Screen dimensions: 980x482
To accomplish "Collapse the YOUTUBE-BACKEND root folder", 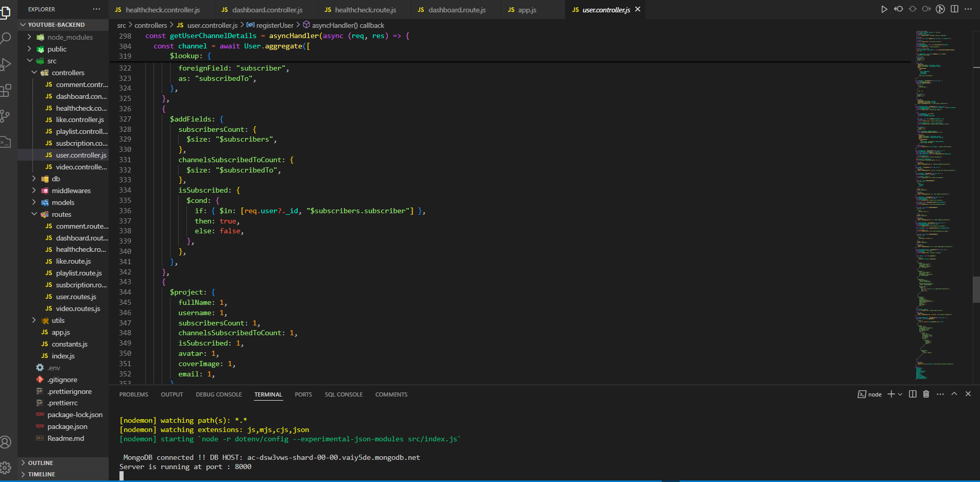I will pos(63,25).
